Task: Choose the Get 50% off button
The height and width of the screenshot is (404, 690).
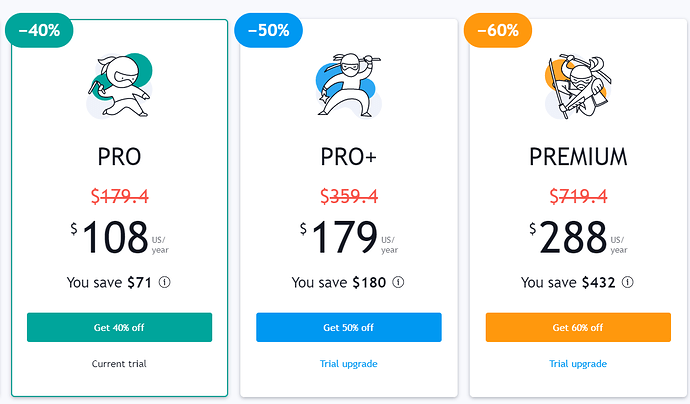Action: [x=349, y=327]
